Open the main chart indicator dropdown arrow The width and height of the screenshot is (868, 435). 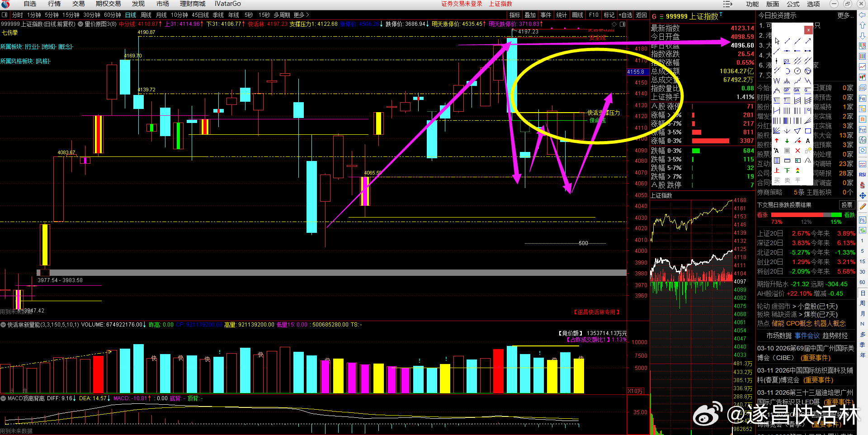tap(80, 24)
